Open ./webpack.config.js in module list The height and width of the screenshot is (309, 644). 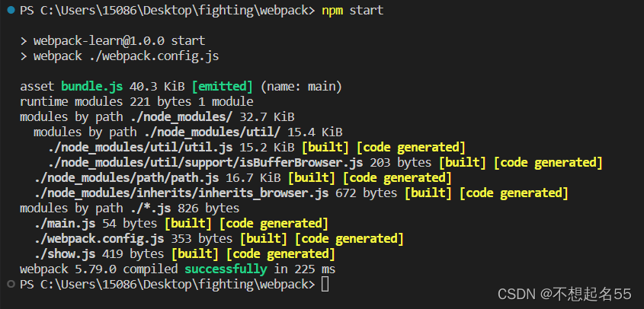point(99,238)
